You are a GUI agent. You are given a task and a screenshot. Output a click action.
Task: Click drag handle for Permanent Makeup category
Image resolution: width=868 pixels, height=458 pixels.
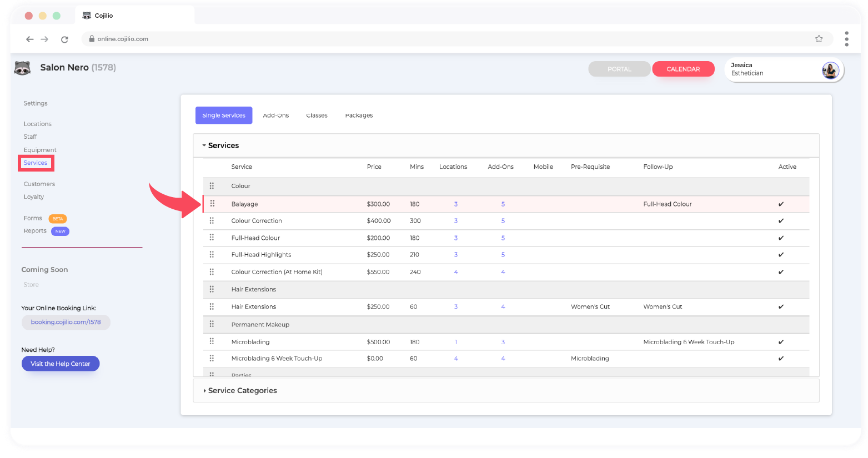tap(212, 324)
